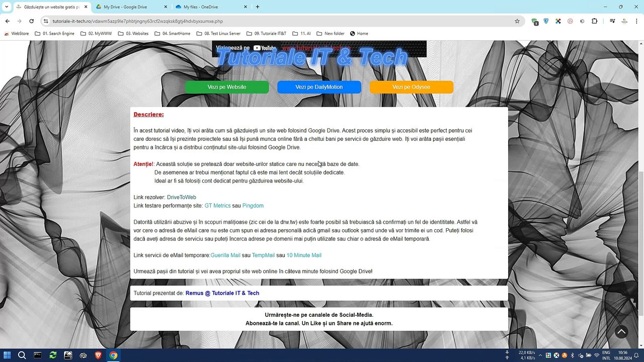This screenshot has width=644, height=362.
Task: Show hidden system tray icons chevron
Action: (x=541, y=355)
